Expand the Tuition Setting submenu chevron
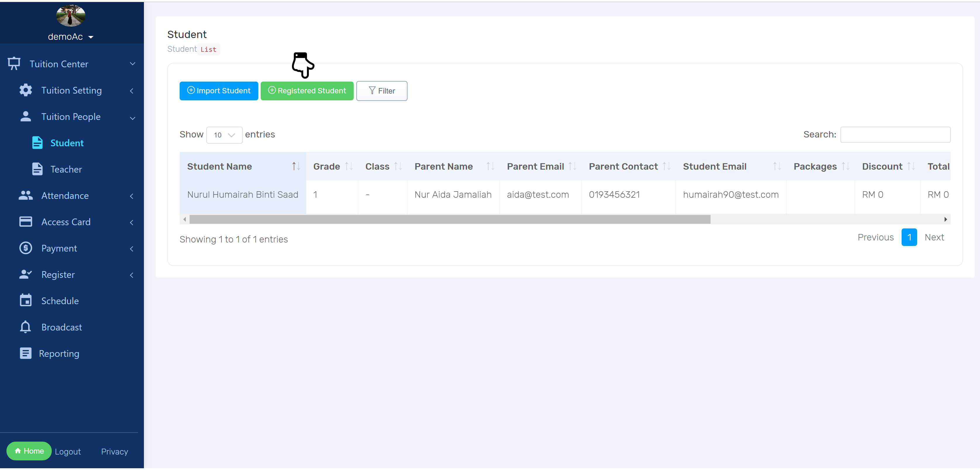This screenshot has width=980, height=470. (x=132, y=90)
